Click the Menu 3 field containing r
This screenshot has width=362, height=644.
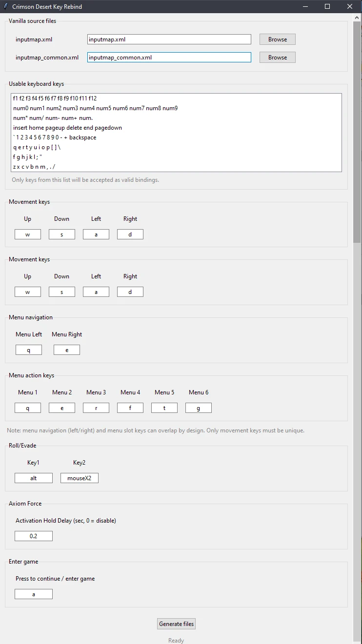tap(96, 408)
